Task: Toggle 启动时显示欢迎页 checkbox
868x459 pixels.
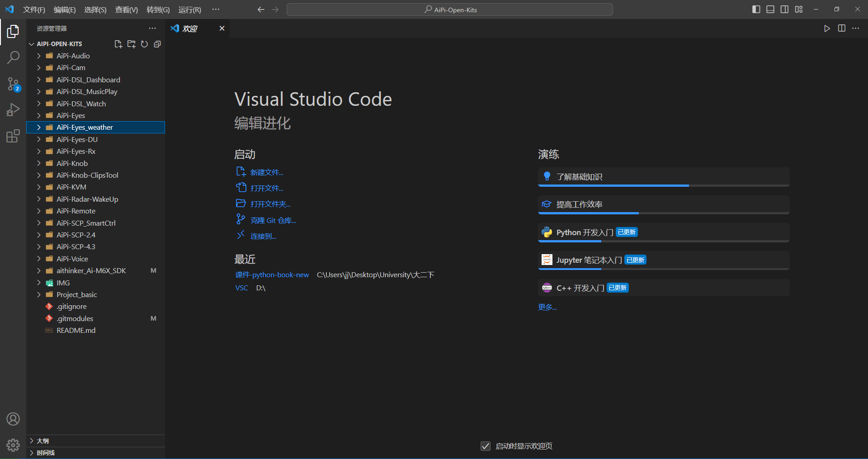Action: click(x=486, y=446)
